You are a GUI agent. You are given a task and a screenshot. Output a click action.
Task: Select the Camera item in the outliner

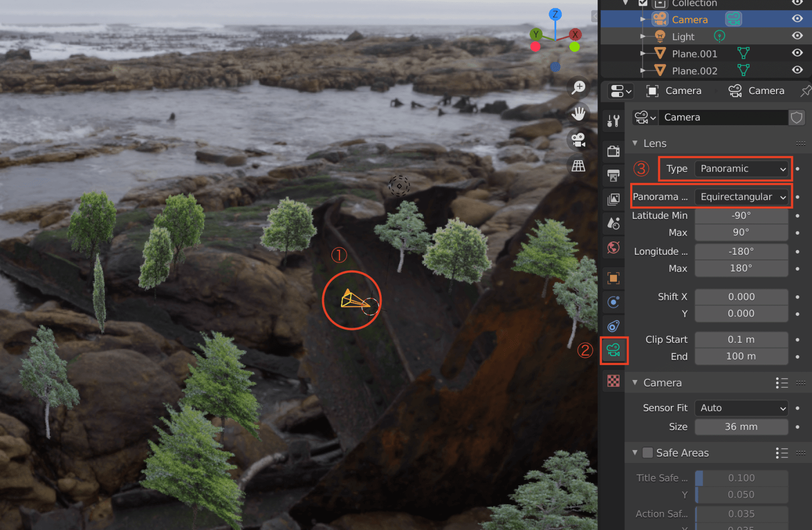click(689, 19)
